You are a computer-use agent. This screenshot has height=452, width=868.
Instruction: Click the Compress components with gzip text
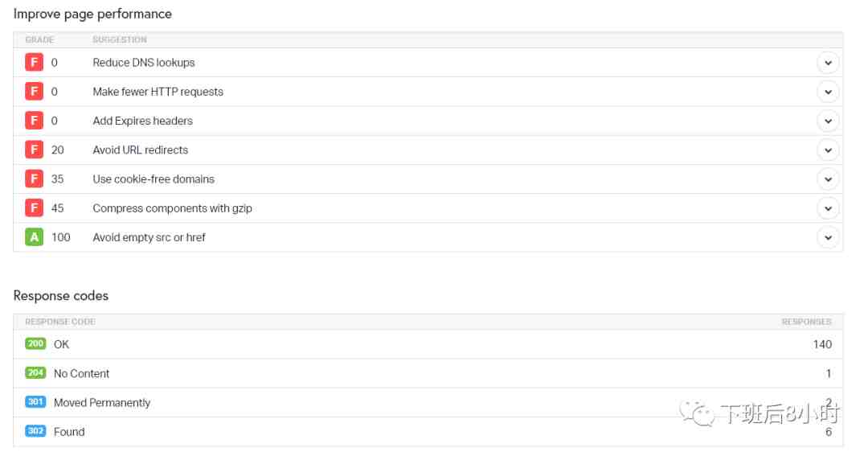(172, 208)
